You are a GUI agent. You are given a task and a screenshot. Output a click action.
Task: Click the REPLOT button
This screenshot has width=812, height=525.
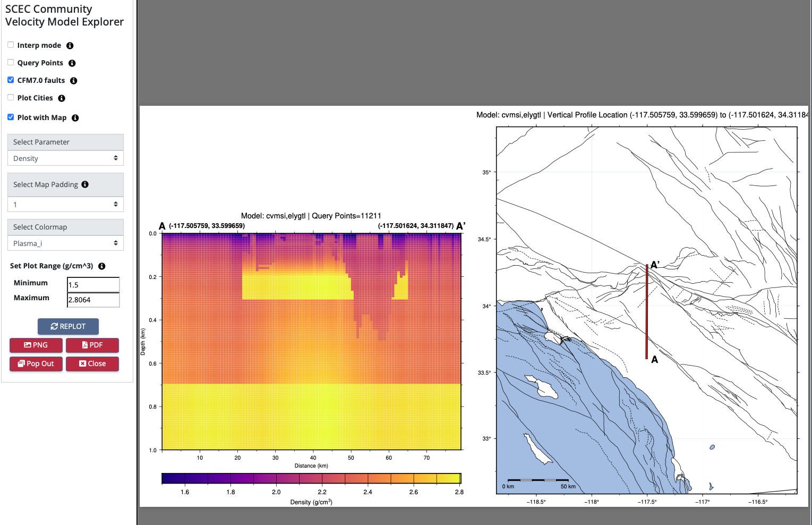pos(68,326)
